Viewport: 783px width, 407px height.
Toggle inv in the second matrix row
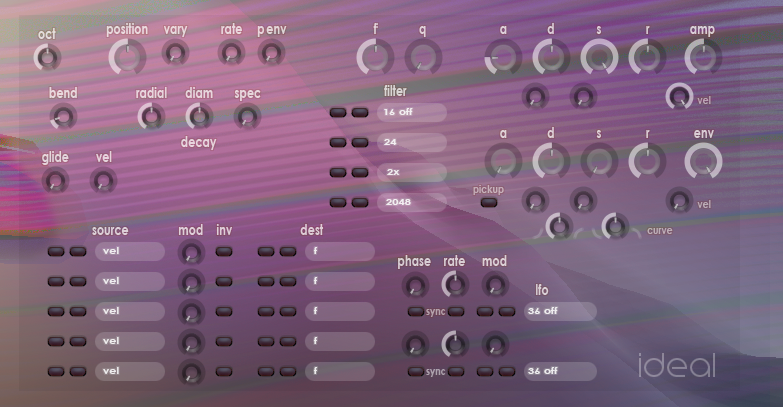224,282
